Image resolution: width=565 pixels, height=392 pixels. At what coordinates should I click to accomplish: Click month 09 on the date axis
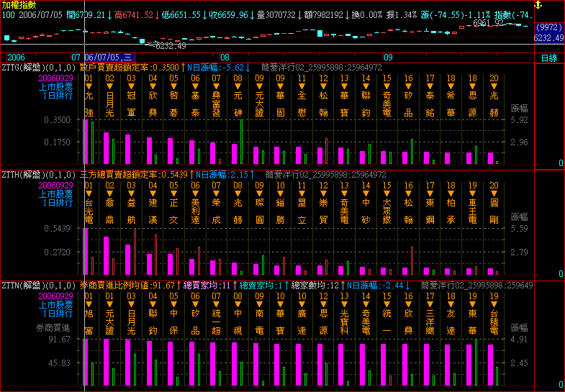click(x=388, y=57)
